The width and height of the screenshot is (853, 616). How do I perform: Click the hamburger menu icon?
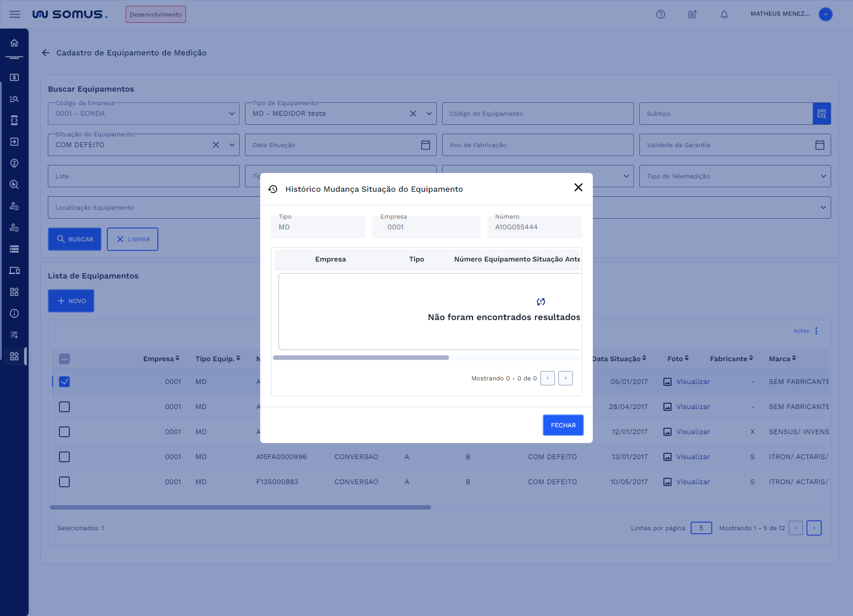point(15,14)
